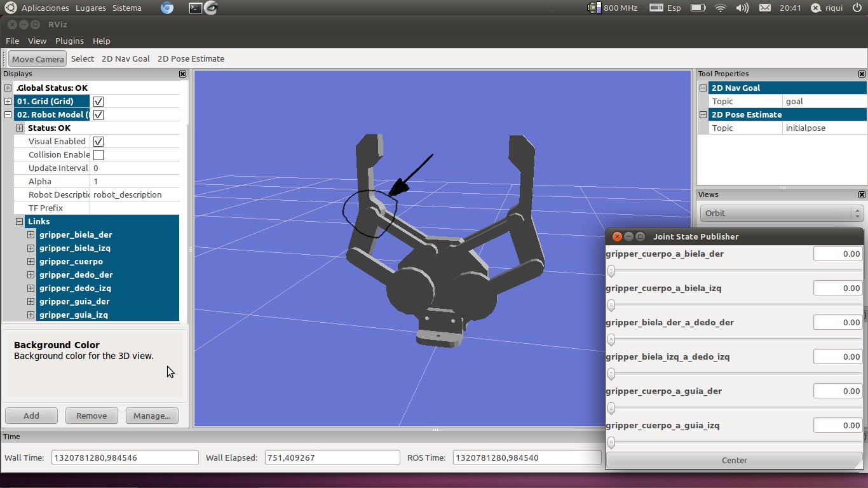
Task: Open the CPU frequency 800 MHz indicator
Action: click(x=613, y=8)
